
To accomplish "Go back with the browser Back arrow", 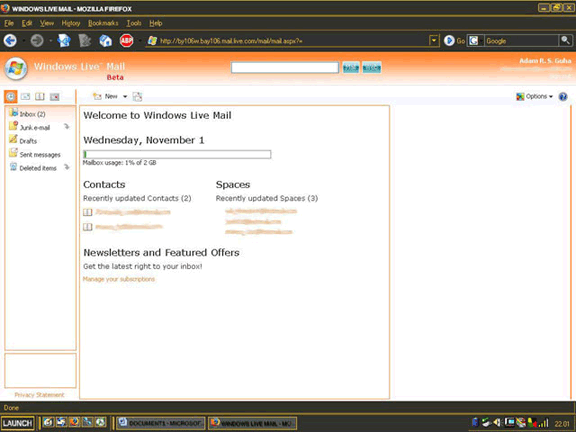I will coord(10,40).
